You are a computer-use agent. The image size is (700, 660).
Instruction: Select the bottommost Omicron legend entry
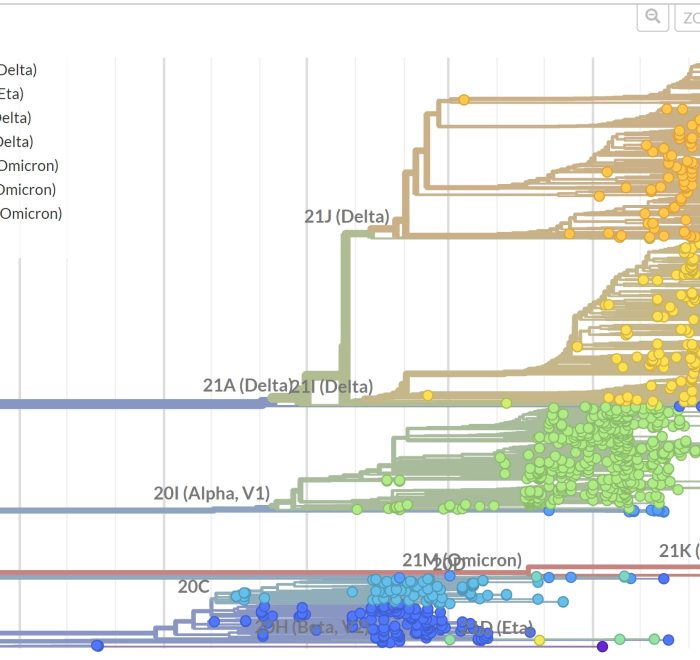[30, 213]
